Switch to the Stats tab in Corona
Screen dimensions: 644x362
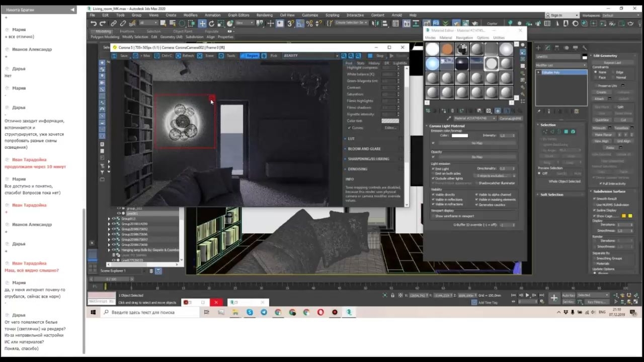tap(361, 63)
